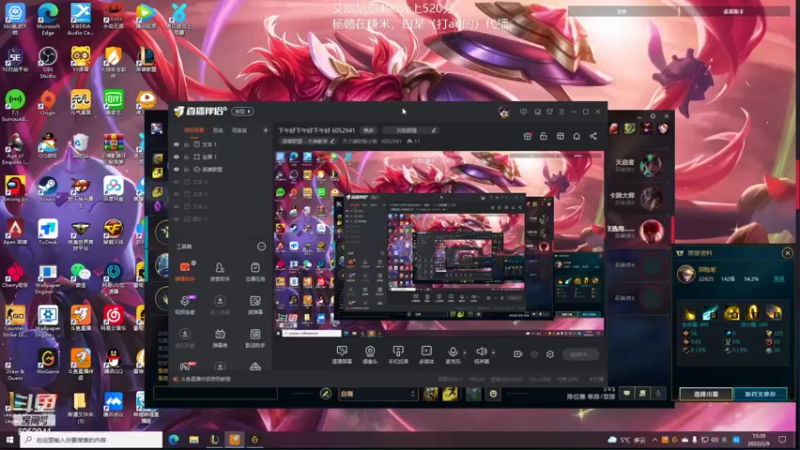Open Microsoft Edge desktop icon
Image resolution: width=800 pixels, height=450 pixels.
47,19
